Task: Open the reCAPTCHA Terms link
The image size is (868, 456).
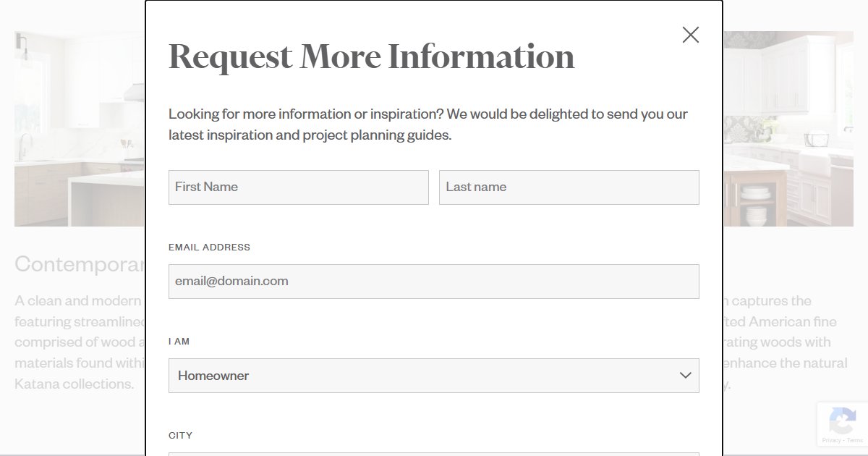Action: click(x=854, y=440)
